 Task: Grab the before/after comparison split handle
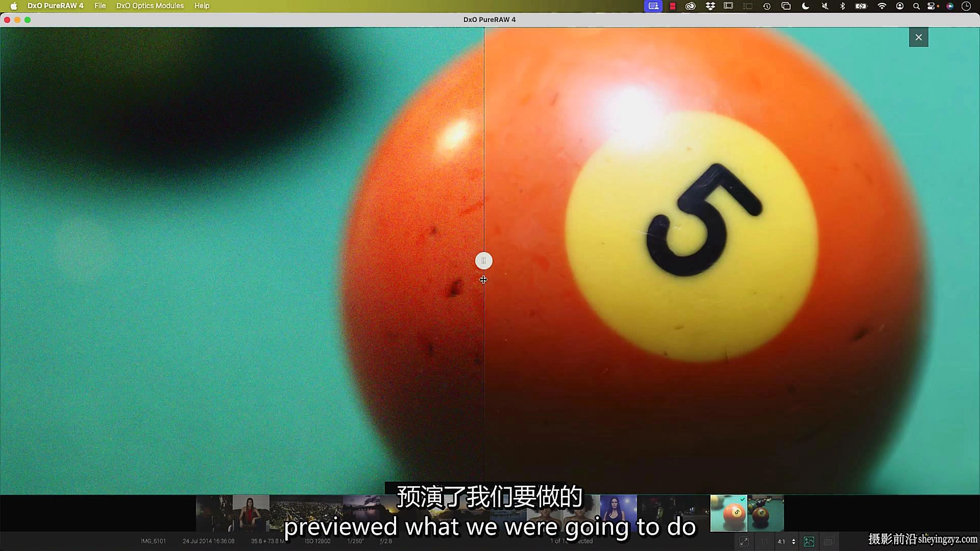[x=484, y=261]
